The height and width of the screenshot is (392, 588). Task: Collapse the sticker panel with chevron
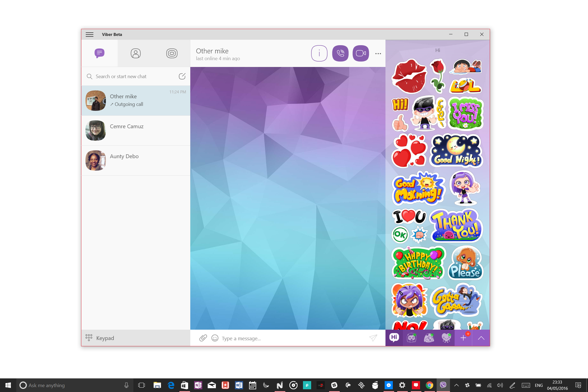point(481,338)
